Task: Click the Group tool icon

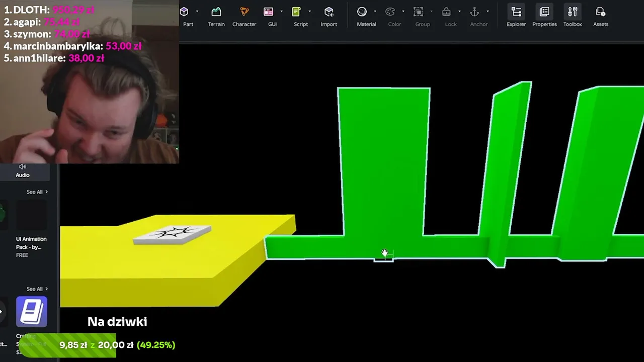Action: 418,12
